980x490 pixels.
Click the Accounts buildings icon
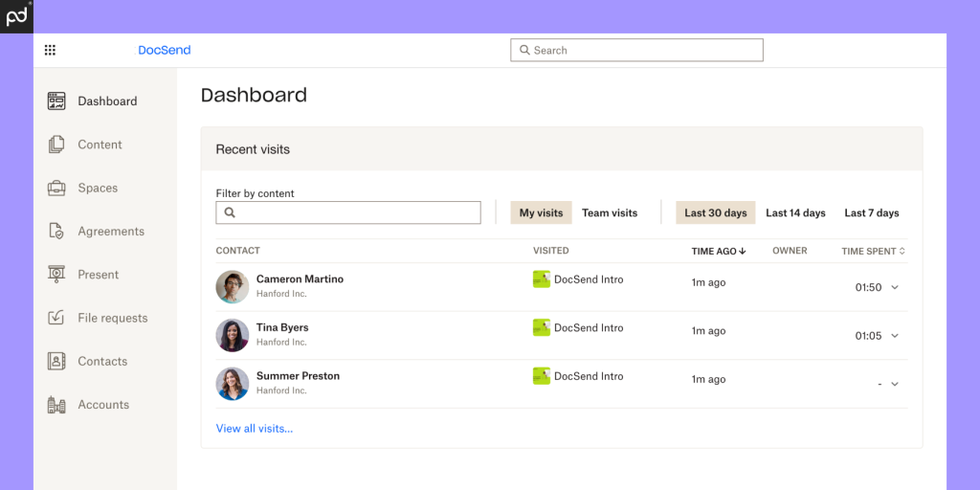(56, 405)
